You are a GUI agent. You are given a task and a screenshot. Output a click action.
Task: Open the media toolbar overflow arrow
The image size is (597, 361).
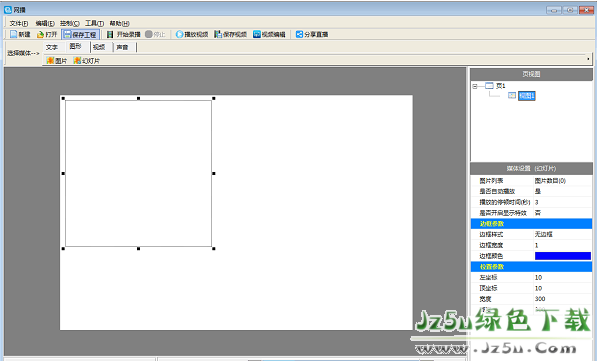click(588, 59)
